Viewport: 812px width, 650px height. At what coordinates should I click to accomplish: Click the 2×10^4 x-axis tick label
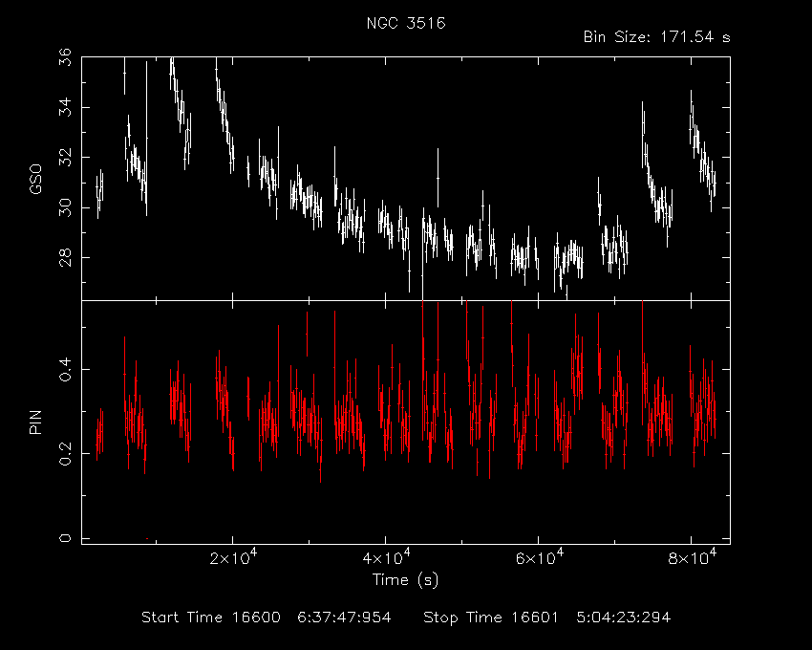(x=232, y=557)
